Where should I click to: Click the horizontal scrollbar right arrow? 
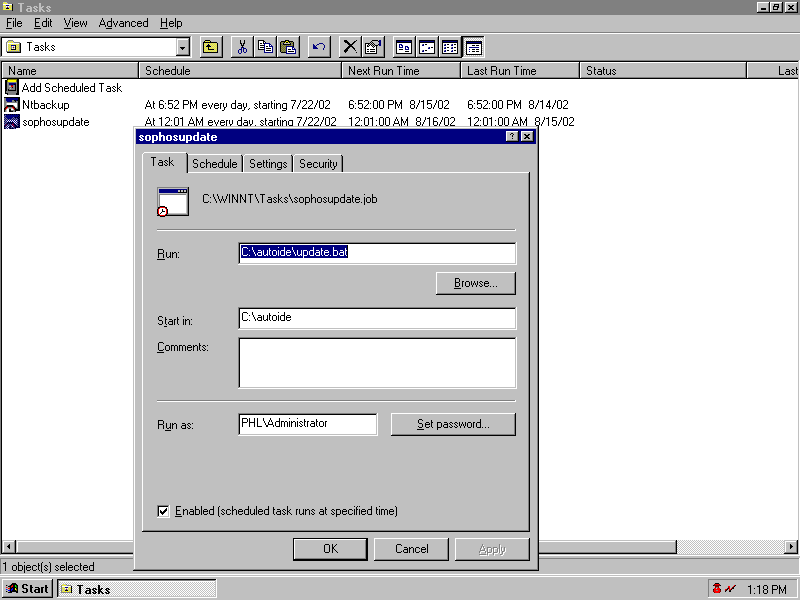pyautogui.click(x=791, y=547)
